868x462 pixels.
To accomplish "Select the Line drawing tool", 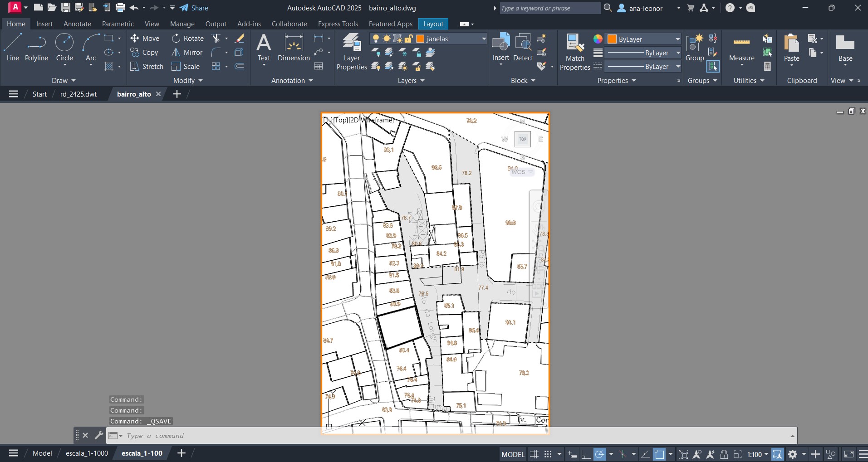I will tap(13, 47).
